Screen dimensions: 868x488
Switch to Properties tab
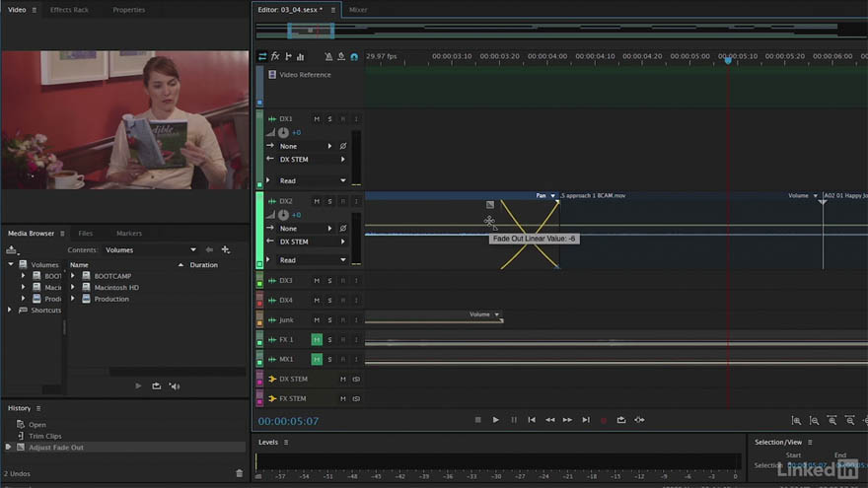[129, 10]
